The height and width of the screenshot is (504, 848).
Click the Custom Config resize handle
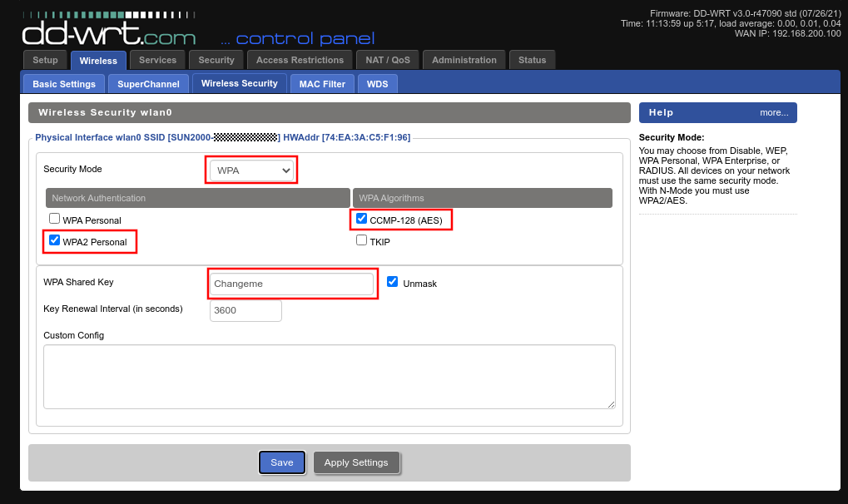coord(611,404)
